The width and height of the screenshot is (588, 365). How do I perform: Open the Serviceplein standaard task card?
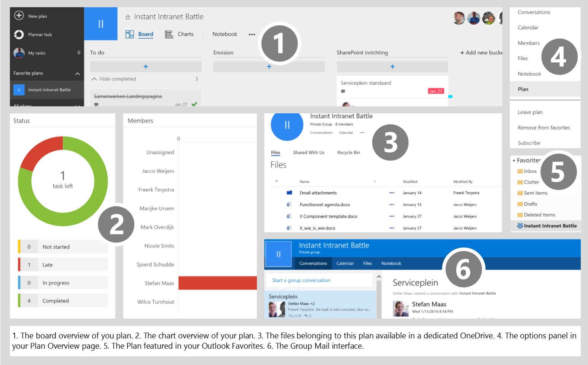[x=392, y=87]
